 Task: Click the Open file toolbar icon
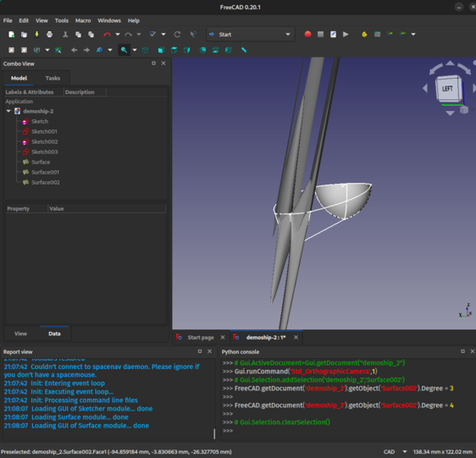click(x=24, y=35)
